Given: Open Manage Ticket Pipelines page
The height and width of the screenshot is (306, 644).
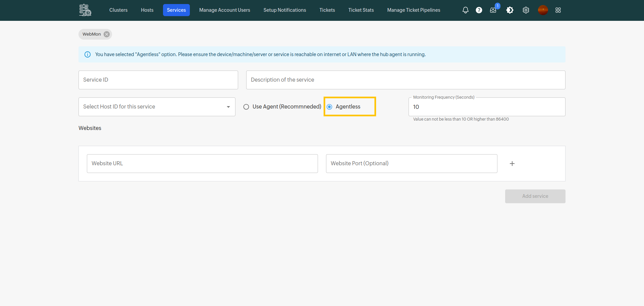Looking at the screenshot, I should 414,10.
